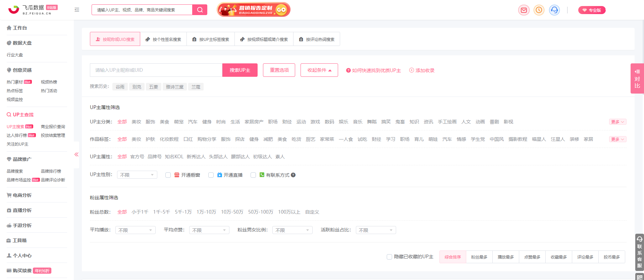Click the Feigua Data logo
The image size is (644, 280).
pyautogui.click(x=33, y=10)
